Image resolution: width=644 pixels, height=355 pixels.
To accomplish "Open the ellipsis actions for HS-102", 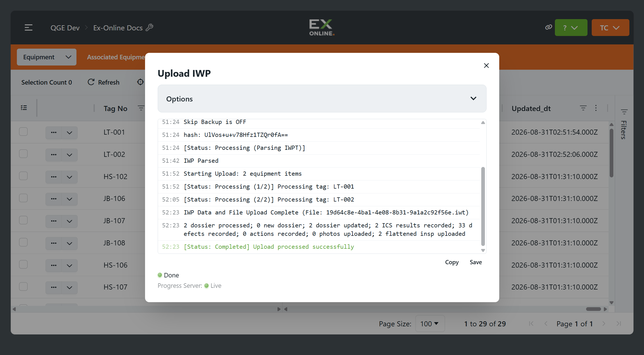I will coord(54,177).
